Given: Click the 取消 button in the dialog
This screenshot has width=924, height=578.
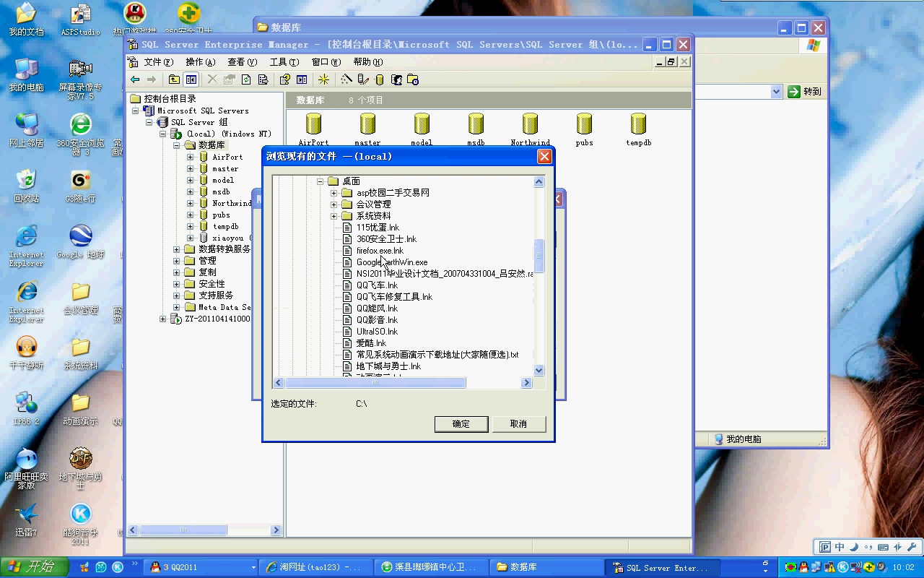Looking at the screenshot, I should coord(518,424).
